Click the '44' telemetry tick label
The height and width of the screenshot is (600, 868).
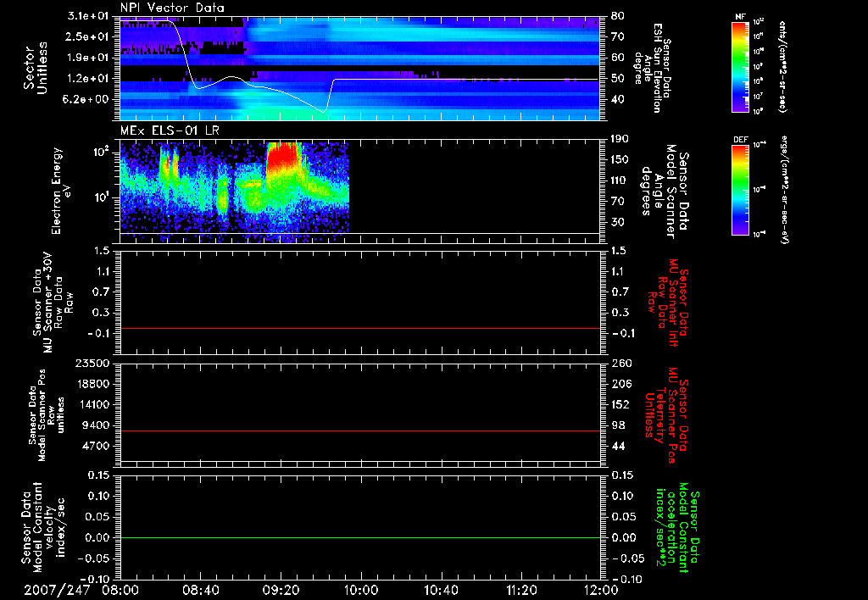[618, 446]
